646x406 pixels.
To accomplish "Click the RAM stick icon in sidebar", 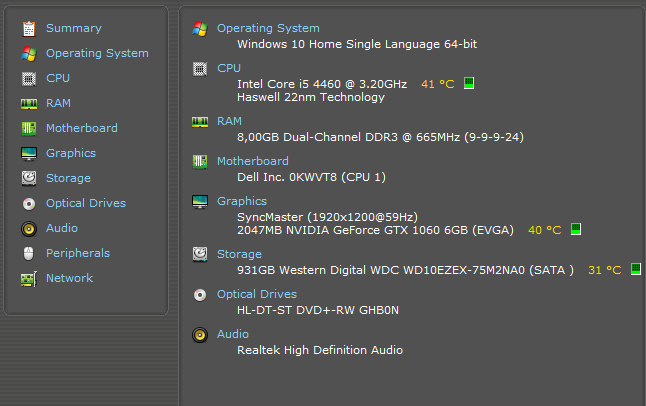I will tap(29, 103).
